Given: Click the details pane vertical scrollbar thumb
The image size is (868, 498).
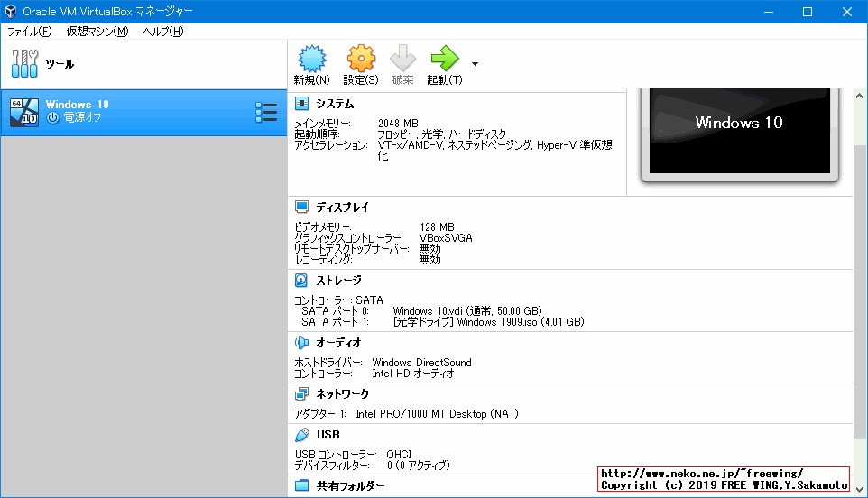Looking at the screenshot, I should 859,292.
